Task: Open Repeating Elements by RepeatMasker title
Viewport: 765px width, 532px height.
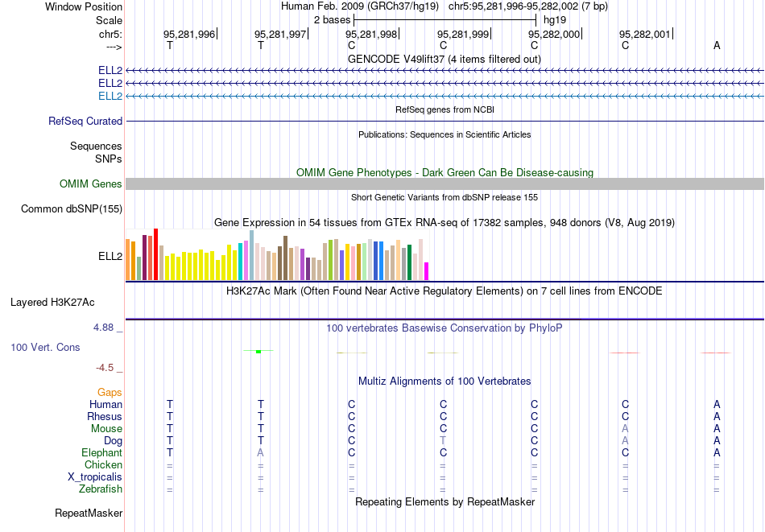Action: (445, 502)
